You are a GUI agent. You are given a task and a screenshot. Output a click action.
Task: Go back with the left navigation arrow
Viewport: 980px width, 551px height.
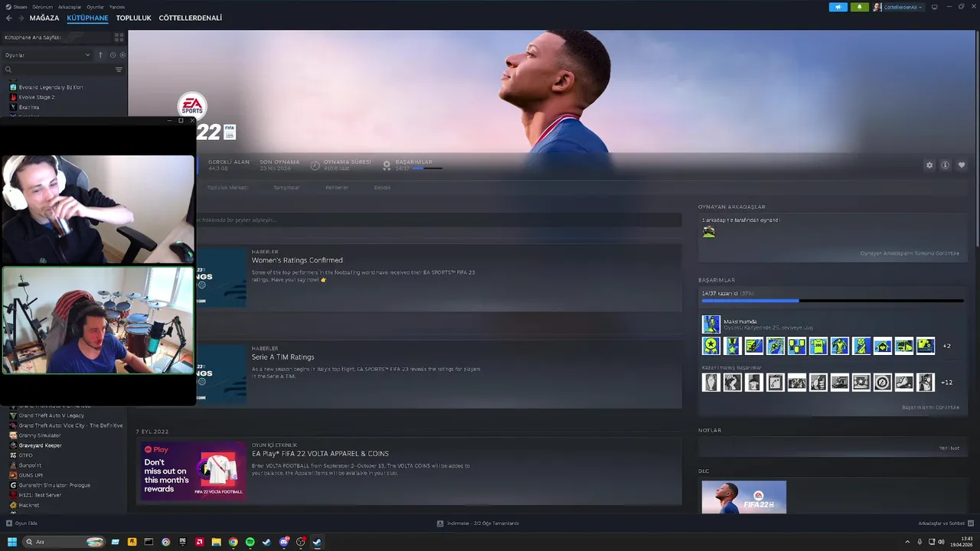click(9, 18)
